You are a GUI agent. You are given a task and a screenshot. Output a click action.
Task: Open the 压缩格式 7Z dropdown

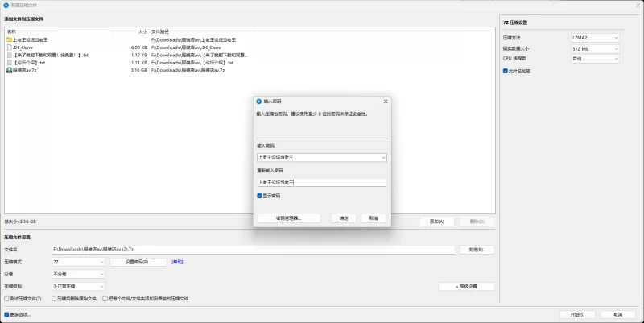click(78, 262)
